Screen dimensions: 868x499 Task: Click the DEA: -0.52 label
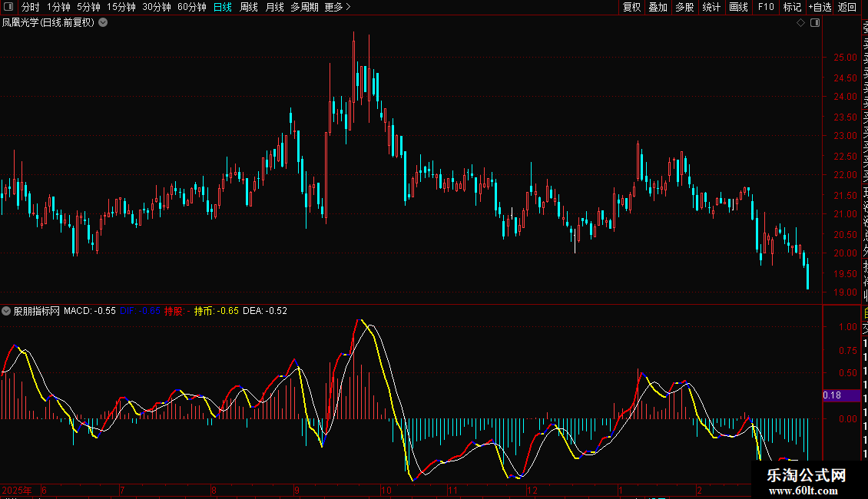tap(265, 311)
